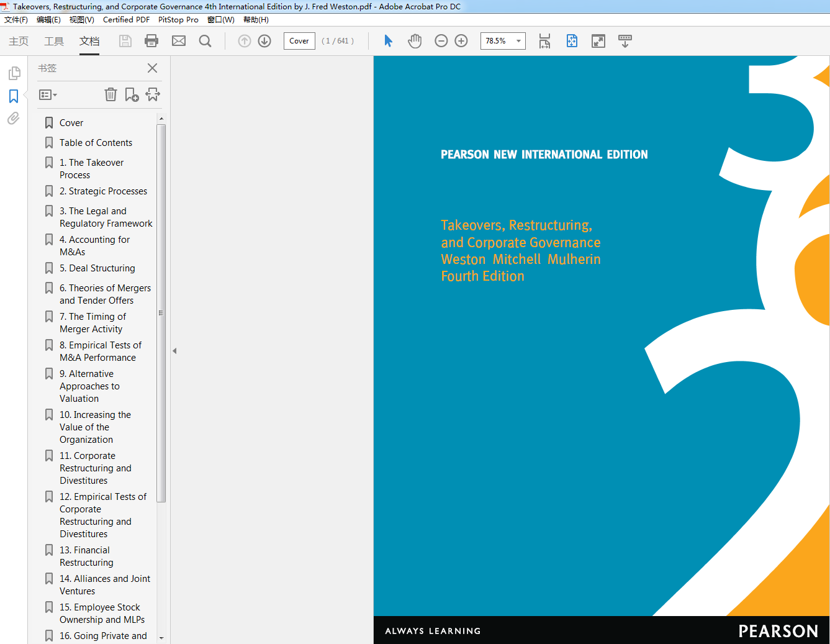This screenshot has width=830, height=644.
Task: Collapse the navigation pane arrow
Action: [x=175, y=351]
